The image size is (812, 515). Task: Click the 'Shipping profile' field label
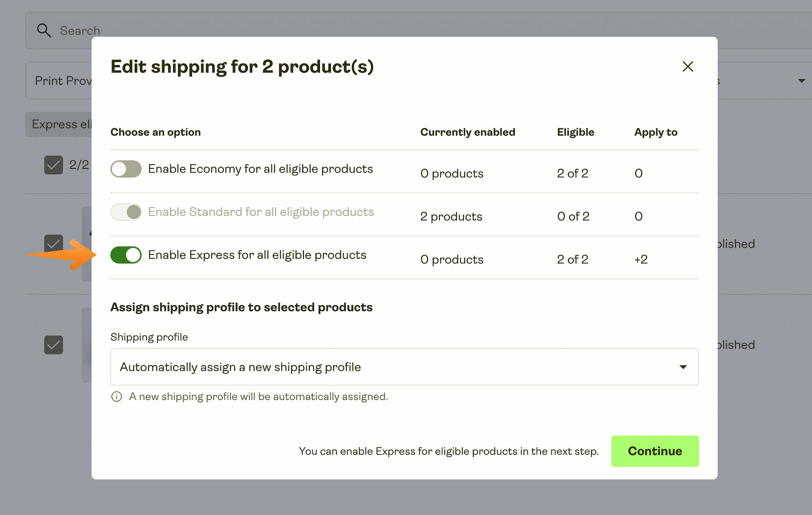(149, 337)
